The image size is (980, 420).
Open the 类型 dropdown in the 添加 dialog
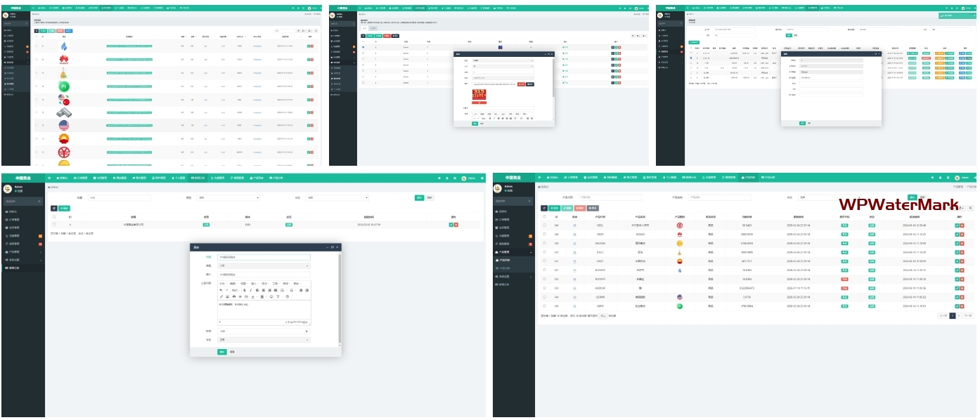click(x=264, y=266)
